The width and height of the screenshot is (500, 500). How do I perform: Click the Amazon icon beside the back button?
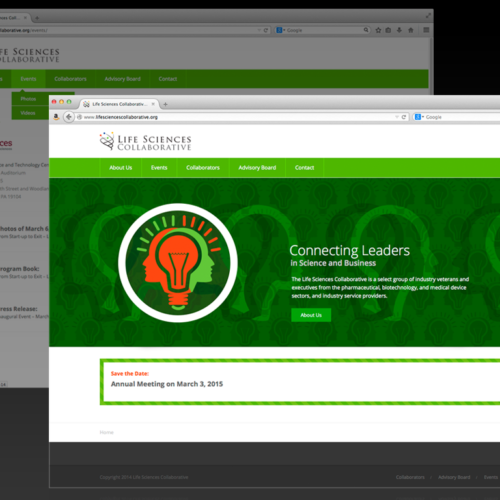[x=56, y=117]
